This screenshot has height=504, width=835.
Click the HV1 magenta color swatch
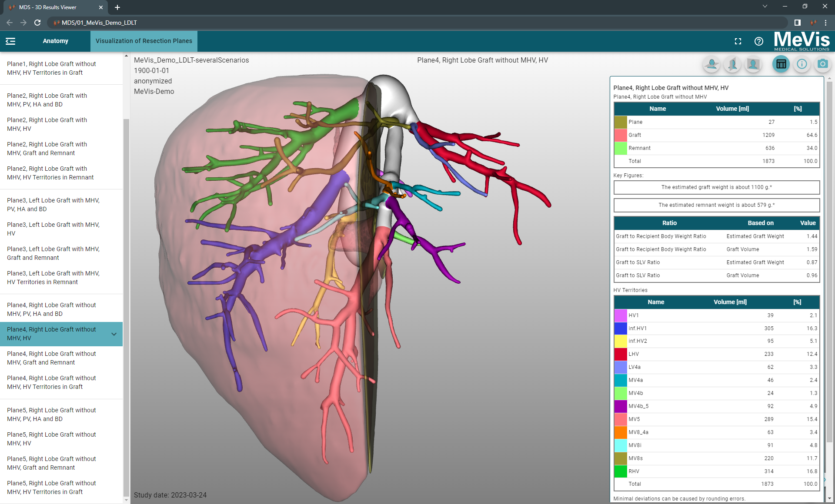(621, 315)
